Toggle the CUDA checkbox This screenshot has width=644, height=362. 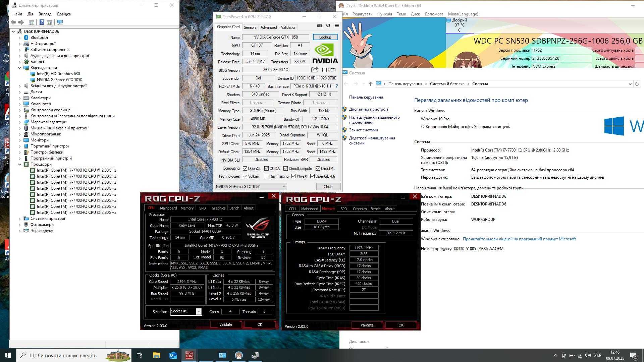click(267, 169)
